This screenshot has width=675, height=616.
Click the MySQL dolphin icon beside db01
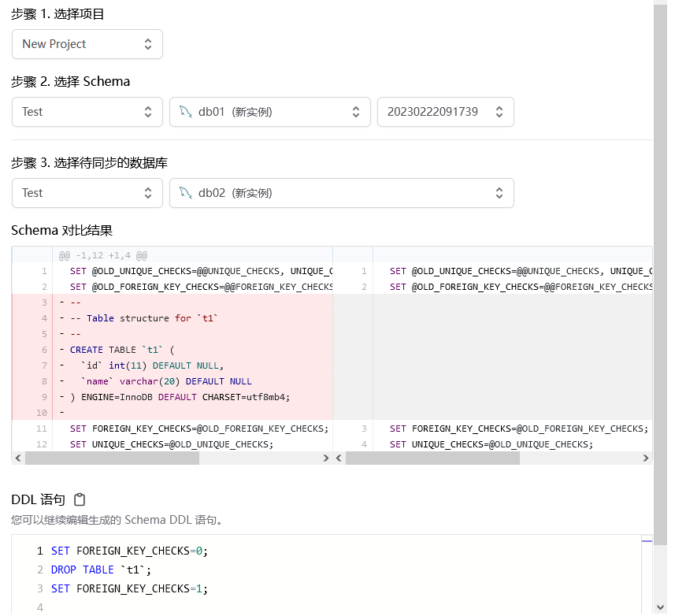[186, 112]
